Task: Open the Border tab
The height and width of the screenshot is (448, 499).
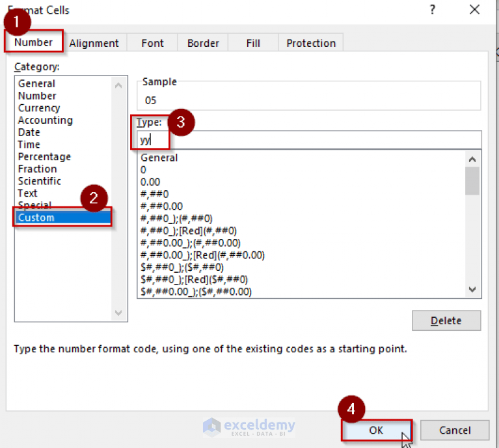Action: tap(203, 43)
